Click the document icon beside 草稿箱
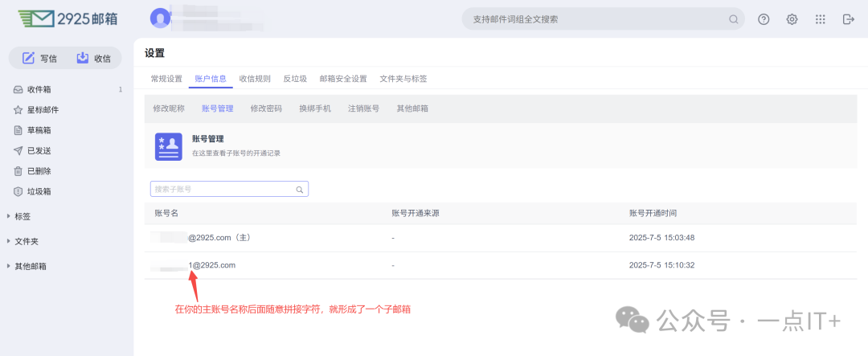This screenshot has width=868, height=356. (18, 130)
